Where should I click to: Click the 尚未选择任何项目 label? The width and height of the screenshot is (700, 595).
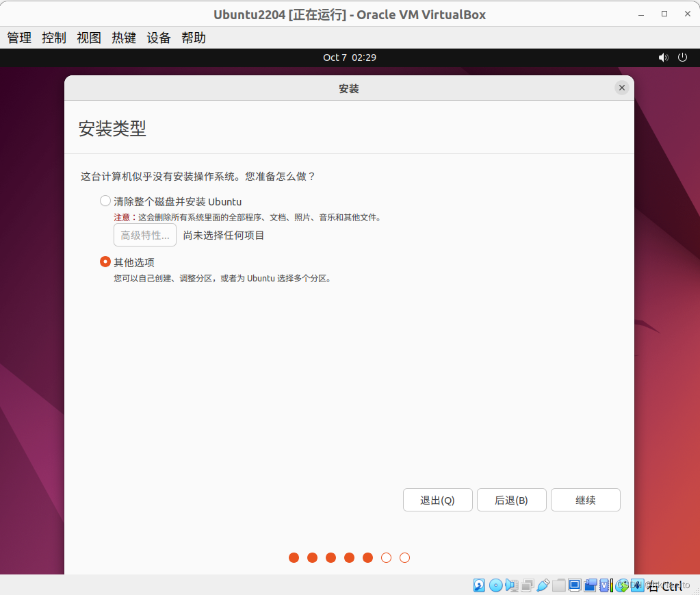tap(224, 236)
